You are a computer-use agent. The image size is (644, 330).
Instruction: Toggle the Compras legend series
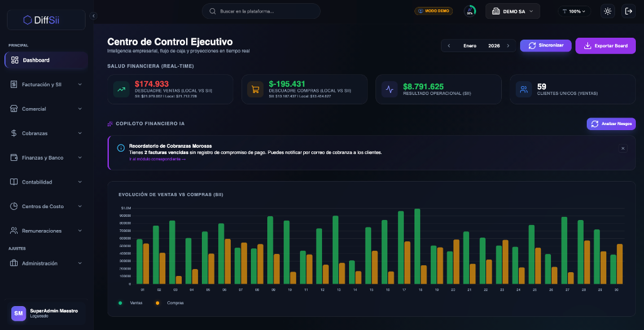pos(170,303)
